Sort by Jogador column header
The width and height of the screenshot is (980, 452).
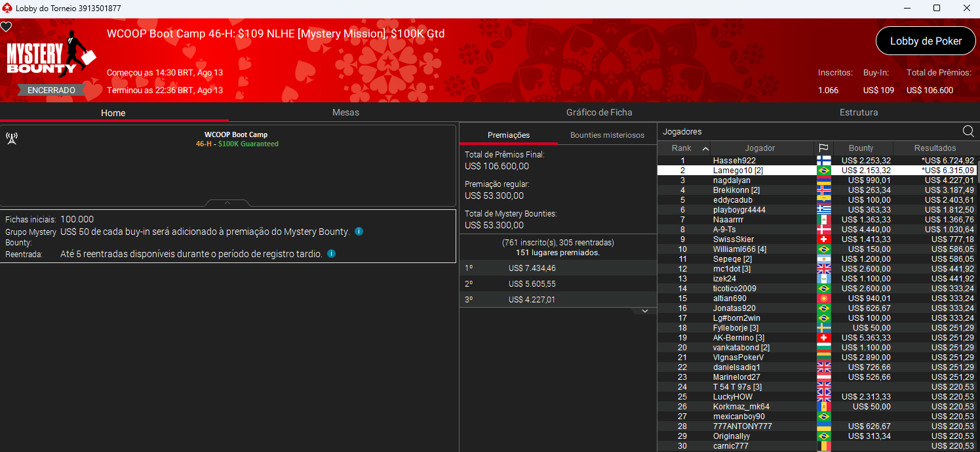click(762, 148)
